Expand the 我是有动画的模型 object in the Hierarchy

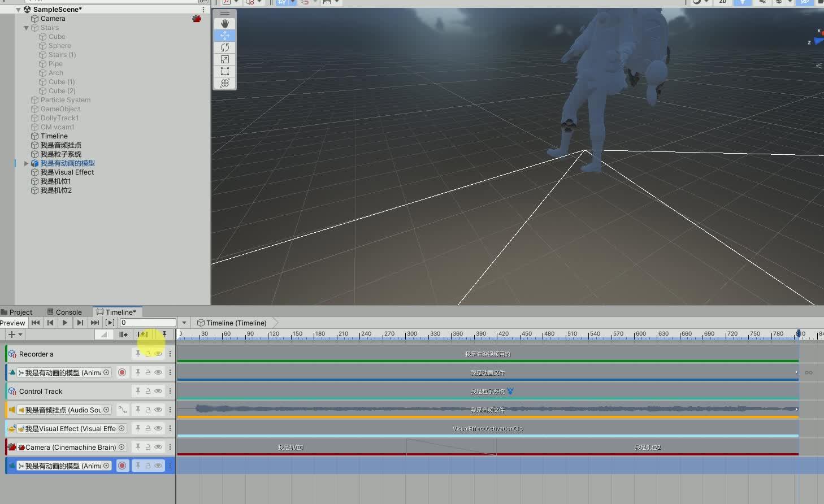(26, 163)
